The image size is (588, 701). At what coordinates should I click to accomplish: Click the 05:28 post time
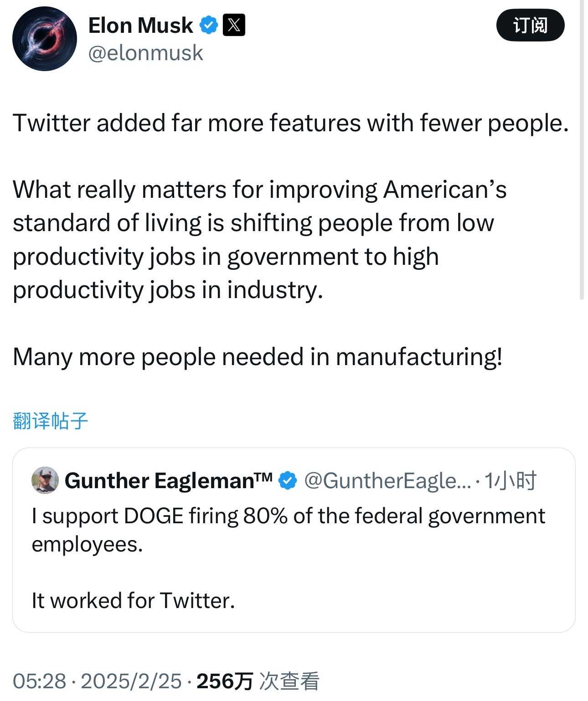click(x=39, y=681)
